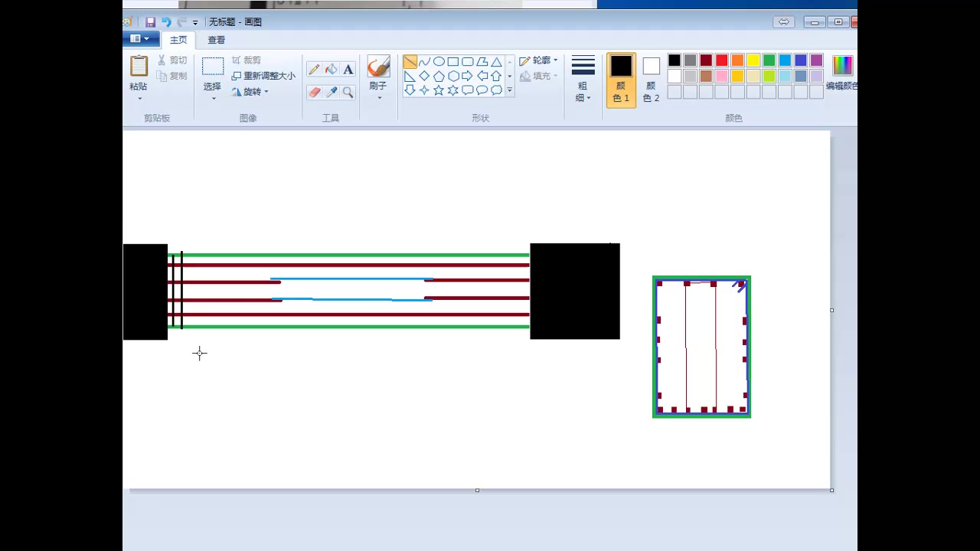Pick the pink (rose) color swatch
980x551 pixels.
click(x=722, y=77)
